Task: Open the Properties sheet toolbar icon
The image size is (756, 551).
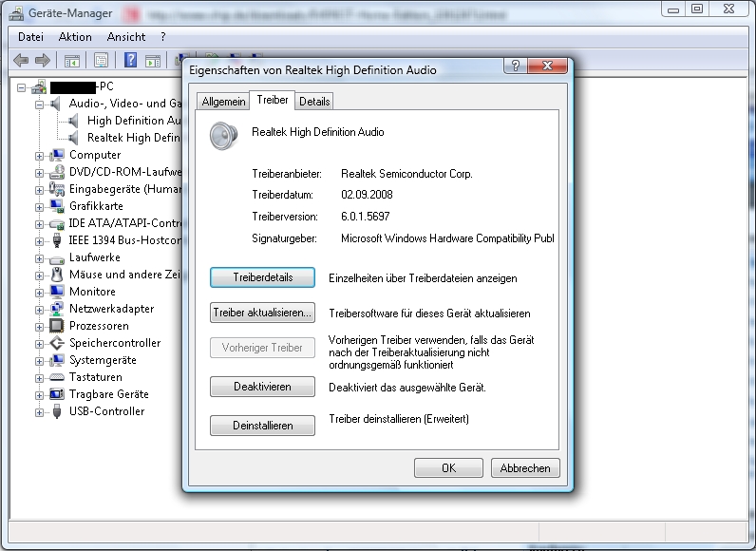Action: point(101,61)
